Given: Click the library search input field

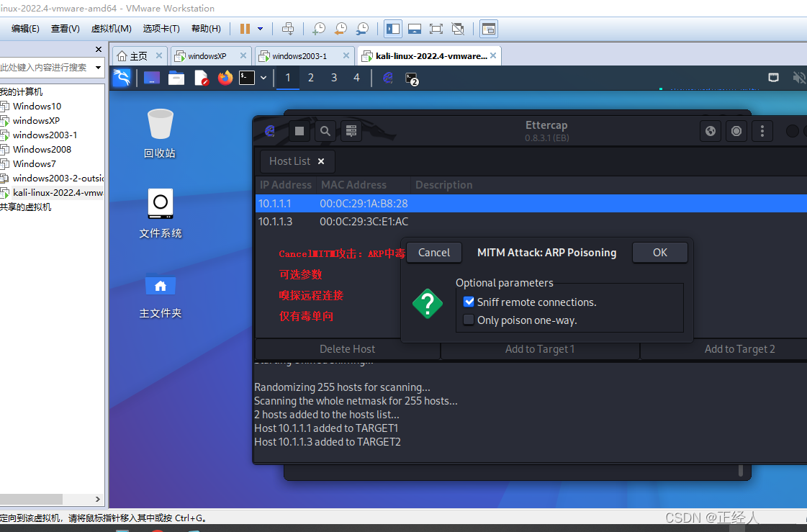Looking at the screenshot, I should pyautogui.click(x=45, y=68).
